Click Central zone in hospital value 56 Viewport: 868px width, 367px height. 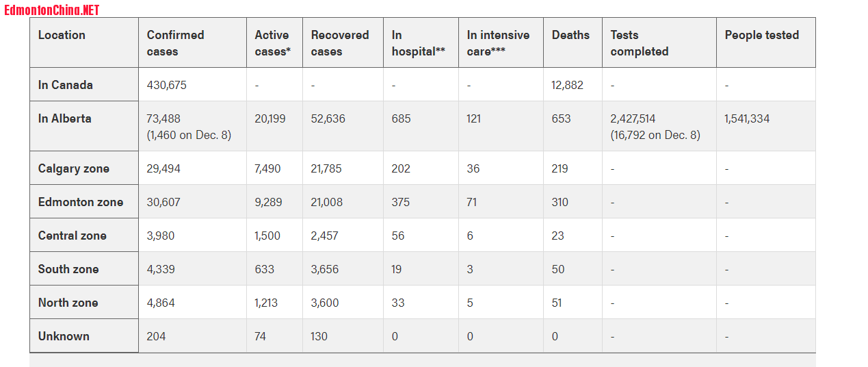(x=398, y=236)
